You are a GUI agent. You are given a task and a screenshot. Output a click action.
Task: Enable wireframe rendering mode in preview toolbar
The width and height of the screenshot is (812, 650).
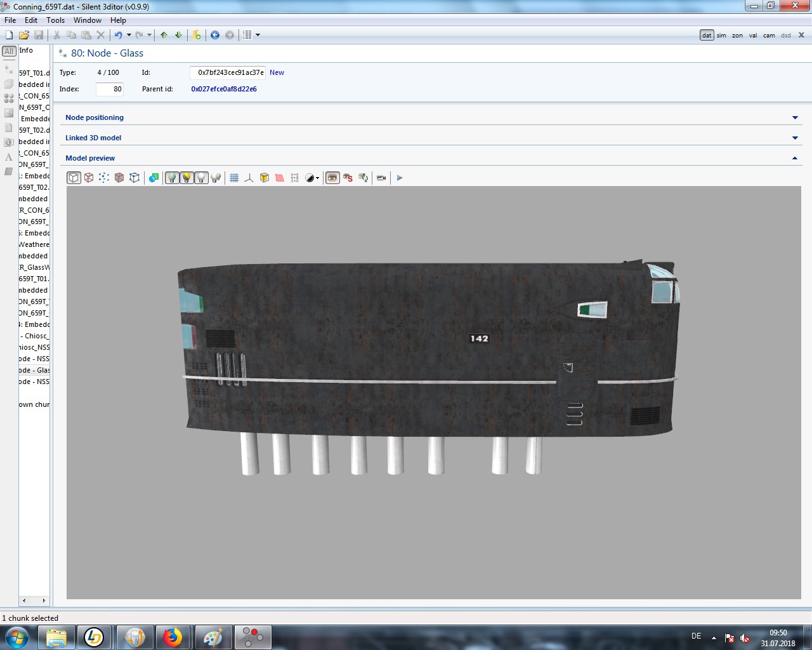click(89, 178)
